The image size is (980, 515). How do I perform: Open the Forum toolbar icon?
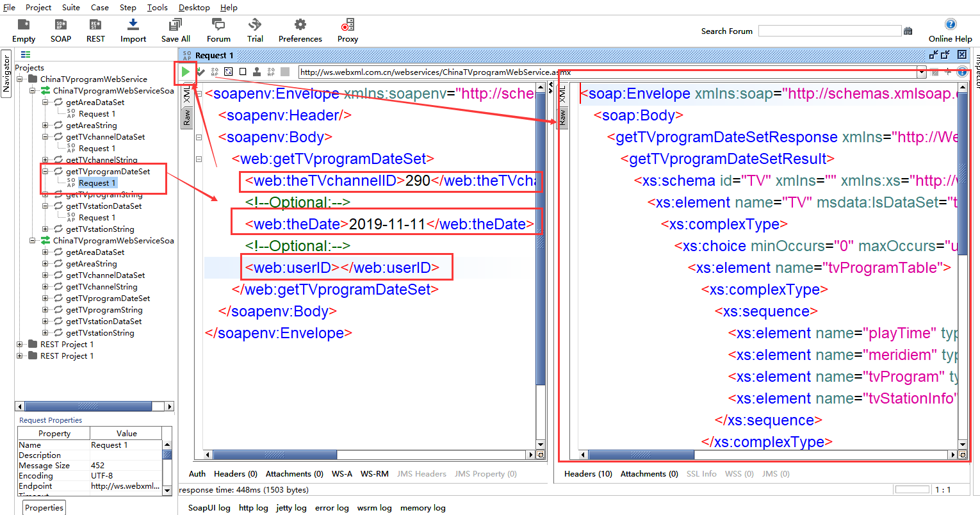point(218,30)
